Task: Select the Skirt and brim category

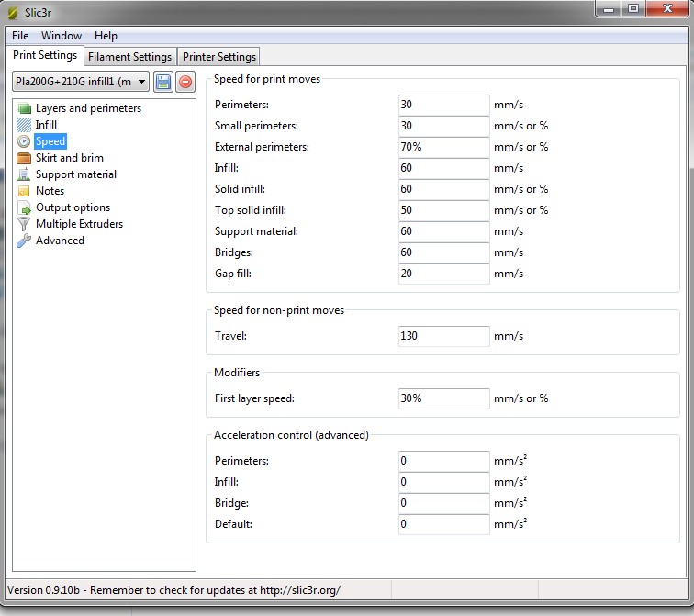Action: 69,158
